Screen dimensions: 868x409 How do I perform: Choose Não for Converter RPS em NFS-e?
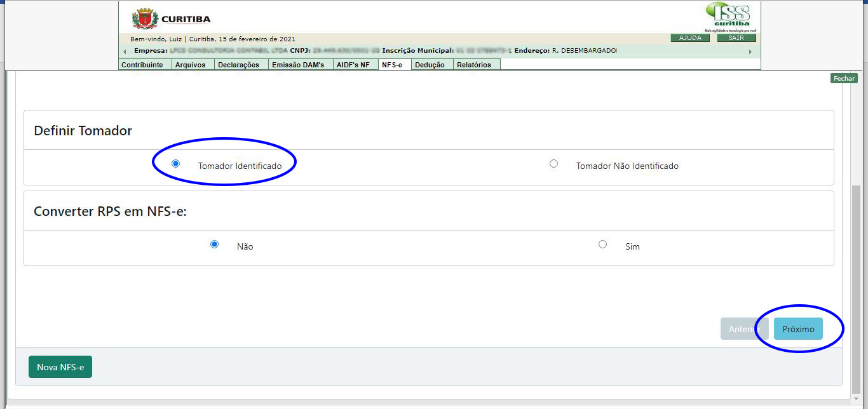[x=214, y=245]
